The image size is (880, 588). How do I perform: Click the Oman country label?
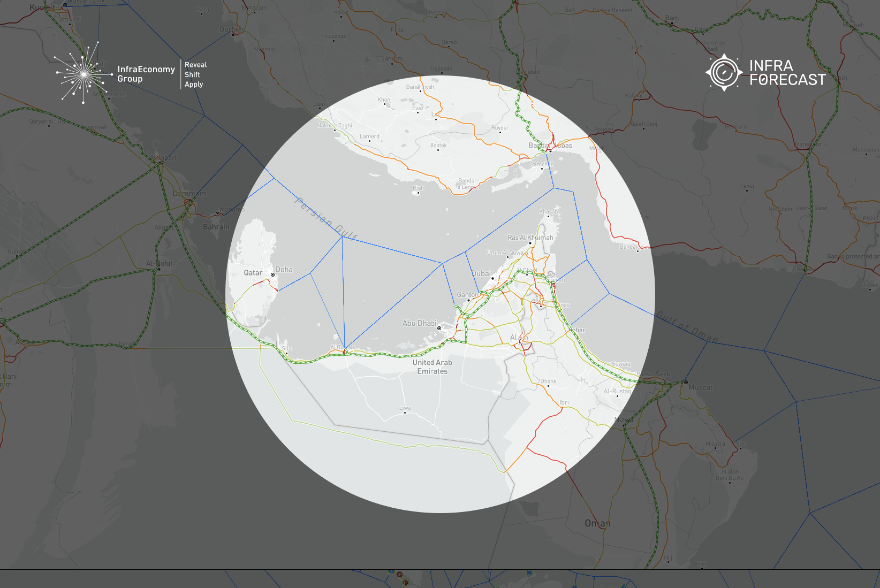597,523
